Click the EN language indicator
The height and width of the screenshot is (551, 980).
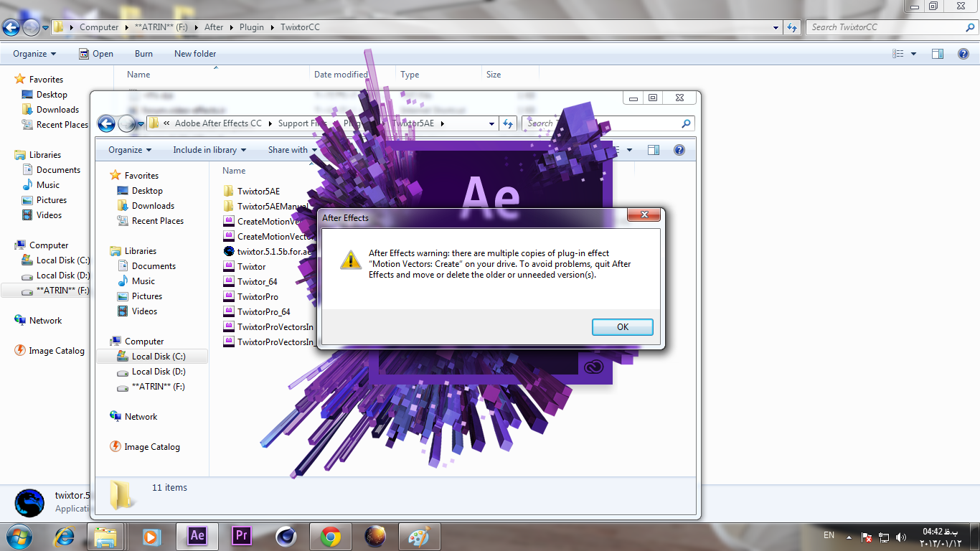pyautogui.click(x=829, y=536)
